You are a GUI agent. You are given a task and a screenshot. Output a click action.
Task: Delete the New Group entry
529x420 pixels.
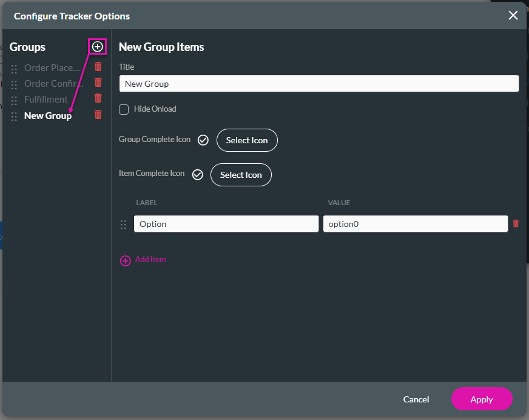[98, 114]
